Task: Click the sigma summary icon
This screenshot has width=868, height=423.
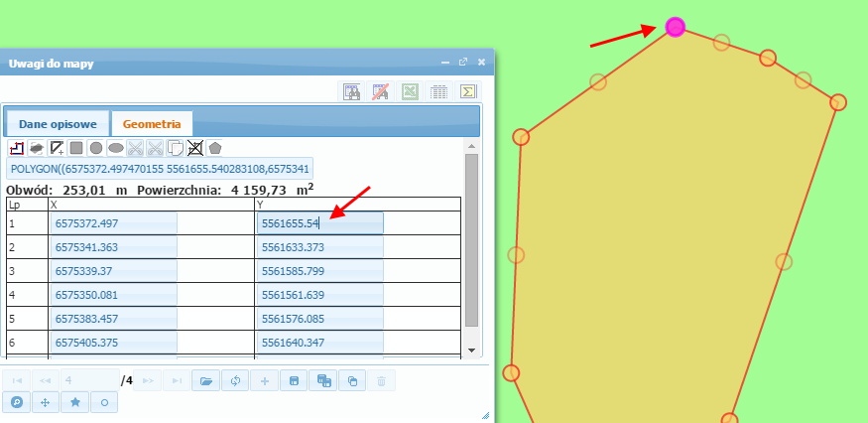Action: point(468,91)
